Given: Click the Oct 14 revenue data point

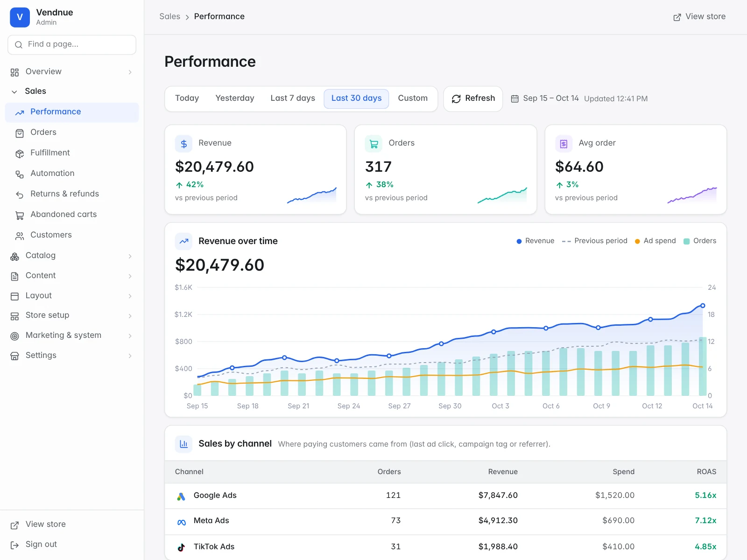Looking at the screenshot, I should coord(703,306).
